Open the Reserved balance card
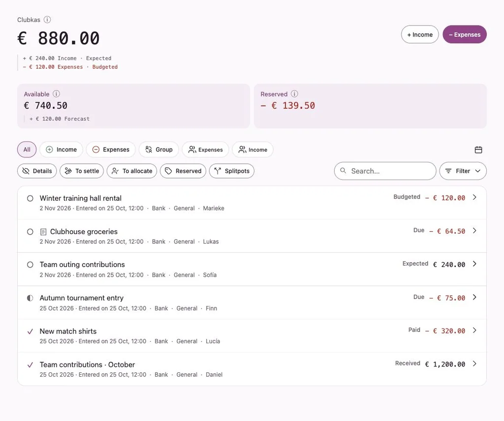Screen dimensions: 504x421 (x=370, y=106)
